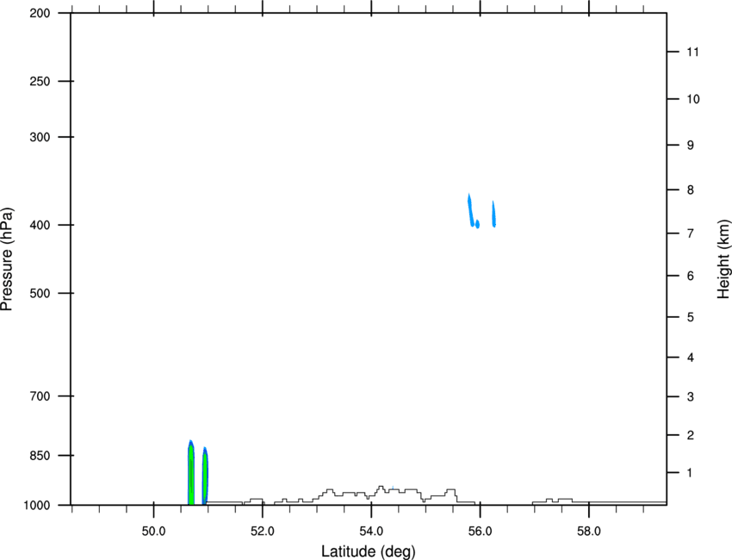The width and height of the screenshot is (732, 560).
Task: Click the 10 km height tick label
Action: [x=693, y=99]
